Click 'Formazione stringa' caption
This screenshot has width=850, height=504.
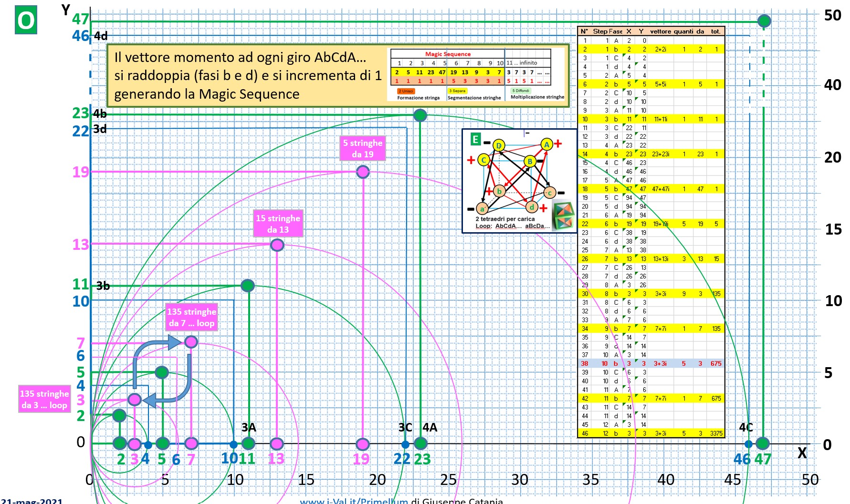[x=419, y=98]
